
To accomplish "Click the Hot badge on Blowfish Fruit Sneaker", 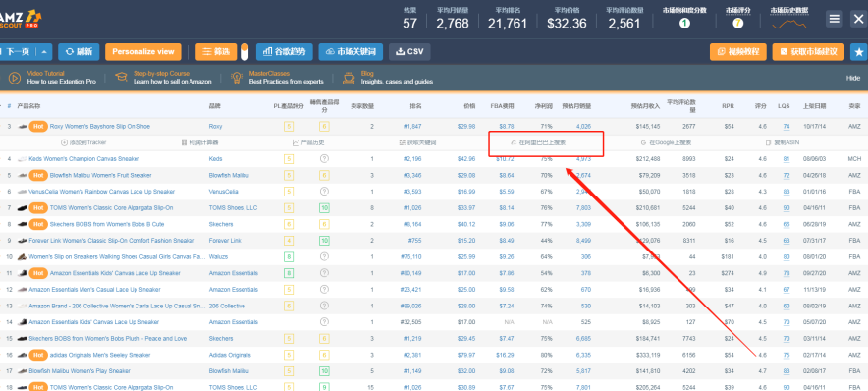I will (37, 175).
